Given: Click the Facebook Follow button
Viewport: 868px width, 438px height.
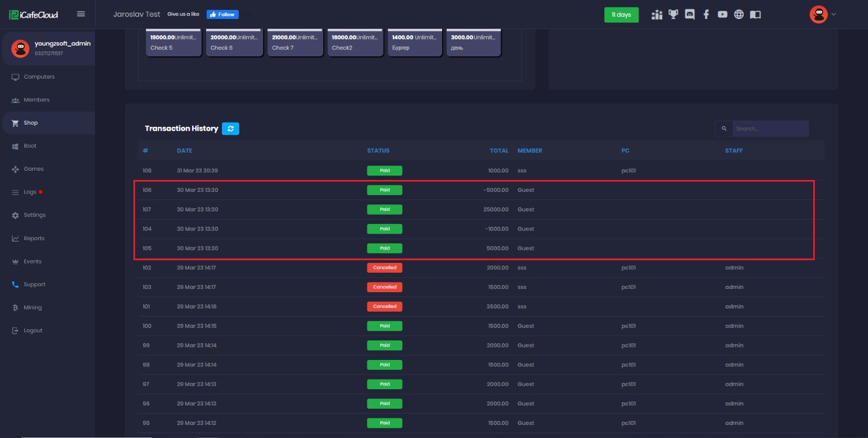Looking at the screenshot, I should pos(222,15).
